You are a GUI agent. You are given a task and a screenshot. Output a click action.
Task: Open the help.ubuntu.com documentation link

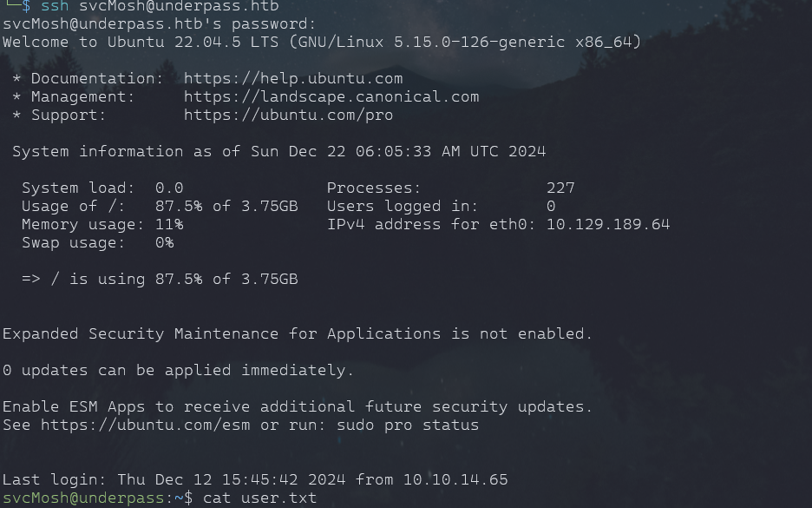293,78
